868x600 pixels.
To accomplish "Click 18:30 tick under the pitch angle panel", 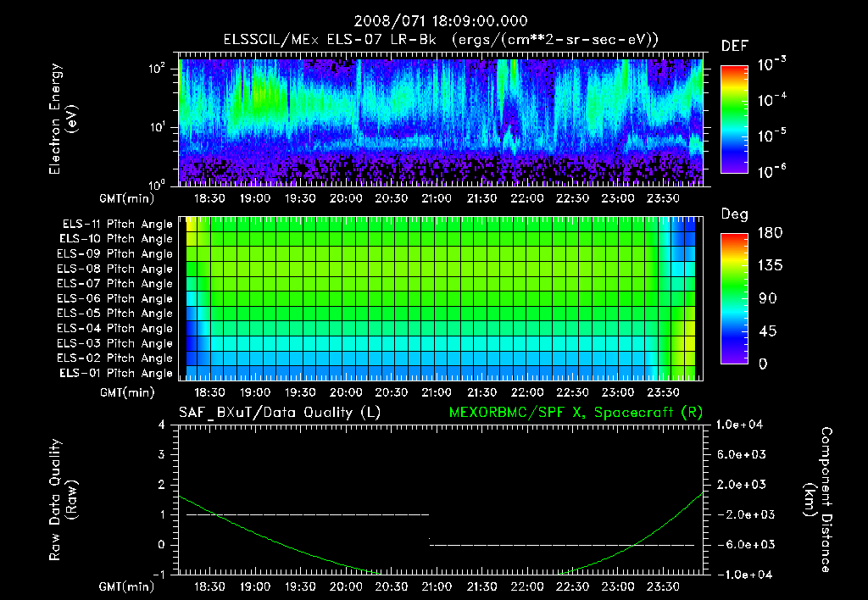I will point(210,392).
